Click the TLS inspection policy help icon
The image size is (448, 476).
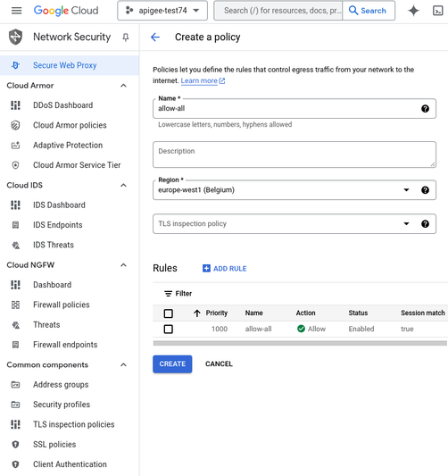point(425,224)
